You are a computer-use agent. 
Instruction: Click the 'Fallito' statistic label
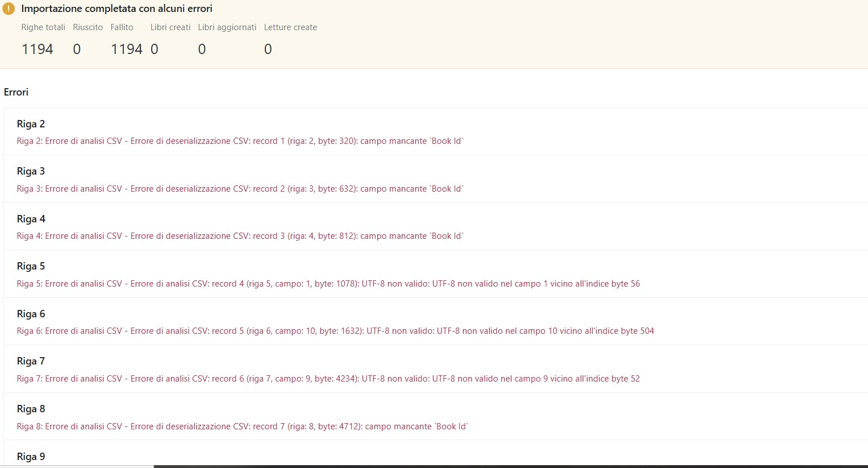pos(122,27)
